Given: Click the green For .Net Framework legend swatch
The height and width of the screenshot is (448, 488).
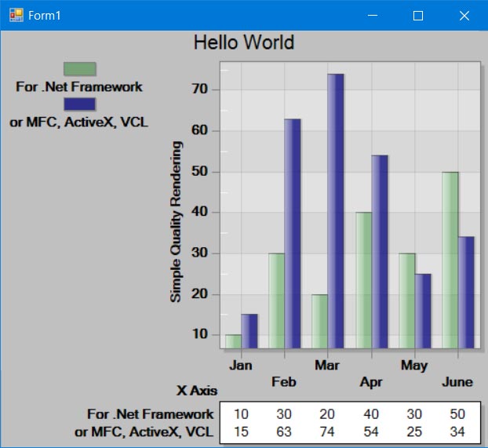Looking at the screenshot, I should click(80, 69).
